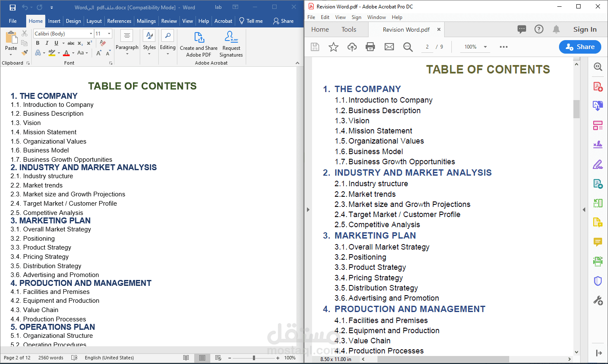
Task: Switch to Print Layout view in Word status bar
Action: tap(202, 358)
